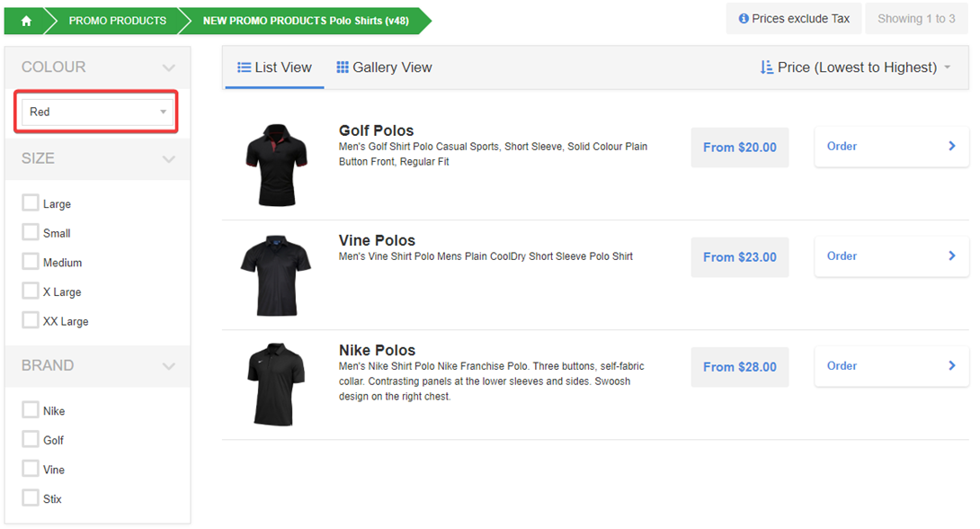The width and height of the screenshot is (980, 529).
Task: Tick the Large size checkbox
Action: point(31,203)
